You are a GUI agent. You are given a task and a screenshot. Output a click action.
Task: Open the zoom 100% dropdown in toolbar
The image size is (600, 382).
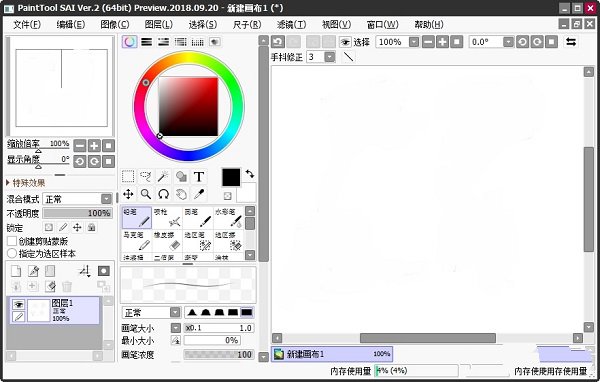tap(414, 42)
